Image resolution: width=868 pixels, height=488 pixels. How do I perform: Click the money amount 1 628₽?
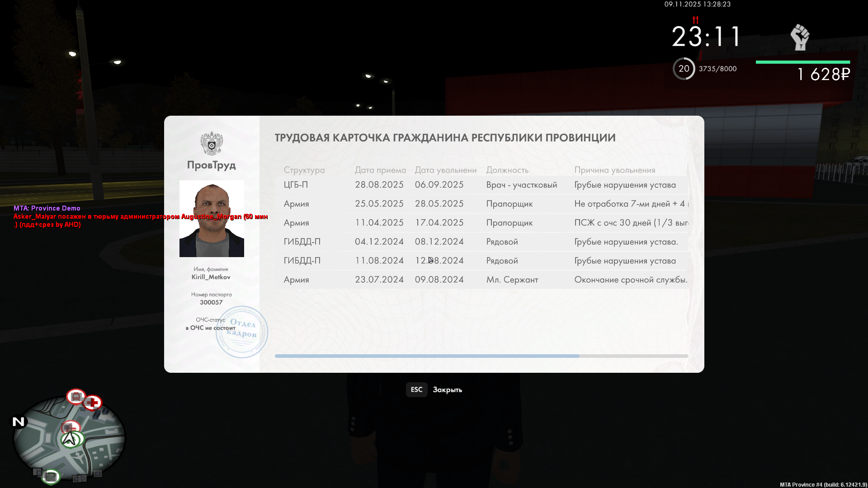point(824,74)
